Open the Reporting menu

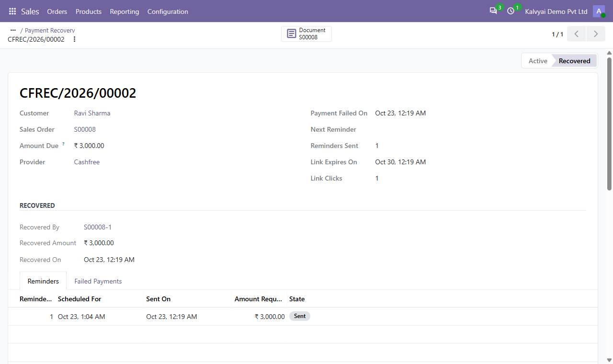tap(125, 11)
